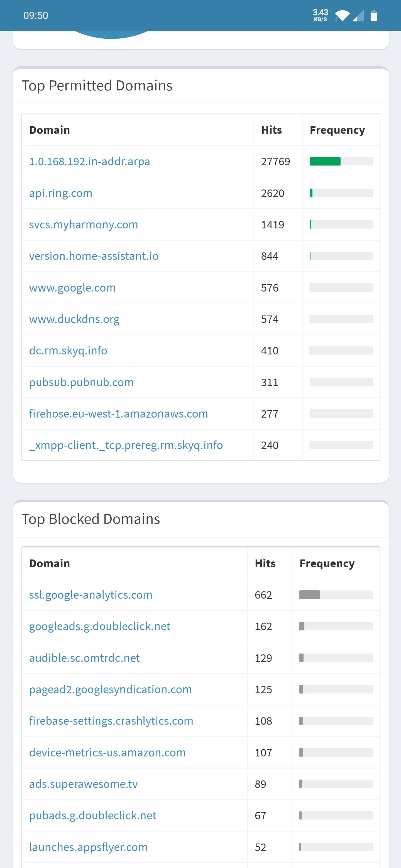The image size is (401, 868).
Task: Open the api.ring.com domain link
Action: [x=61, y=193]
